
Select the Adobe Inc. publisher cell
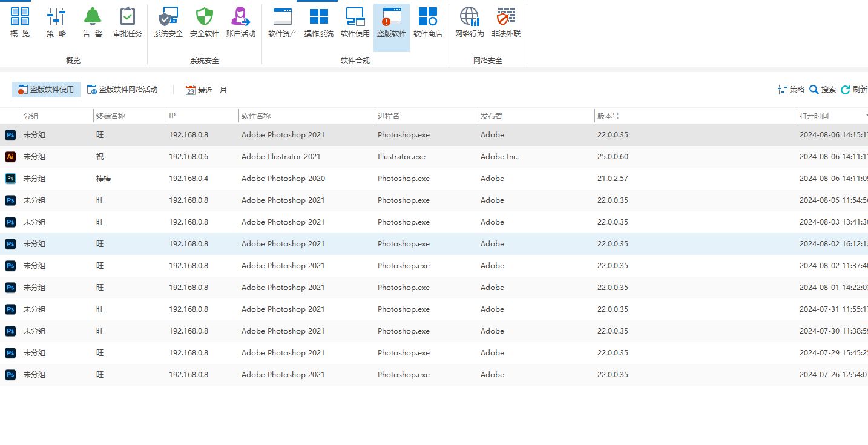coord(499,157)
